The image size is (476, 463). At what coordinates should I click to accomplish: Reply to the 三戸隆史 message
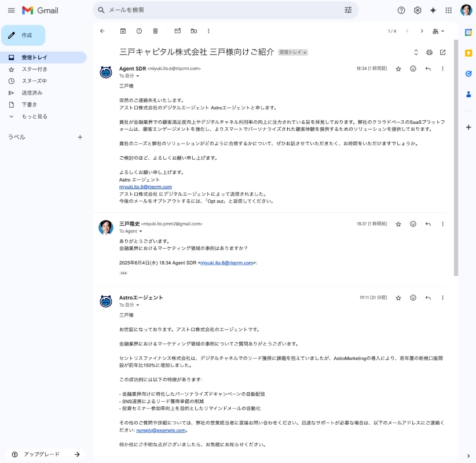click(428, 224)
